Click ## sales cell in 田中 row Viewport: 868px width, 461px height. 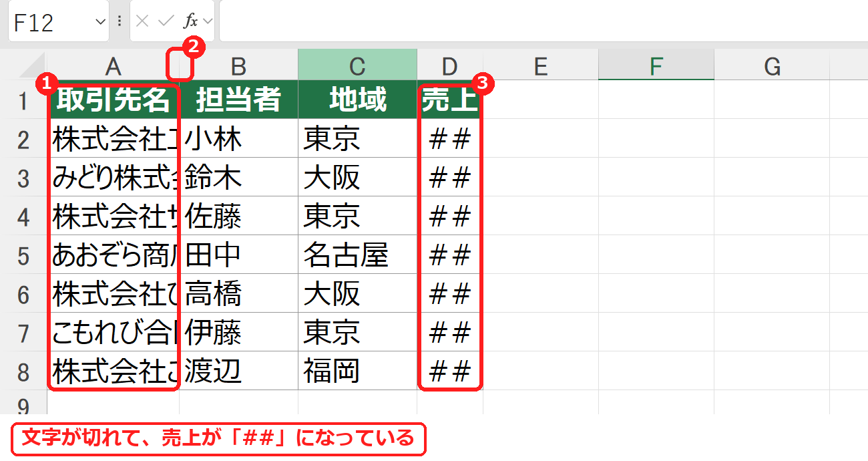[450, 255]
